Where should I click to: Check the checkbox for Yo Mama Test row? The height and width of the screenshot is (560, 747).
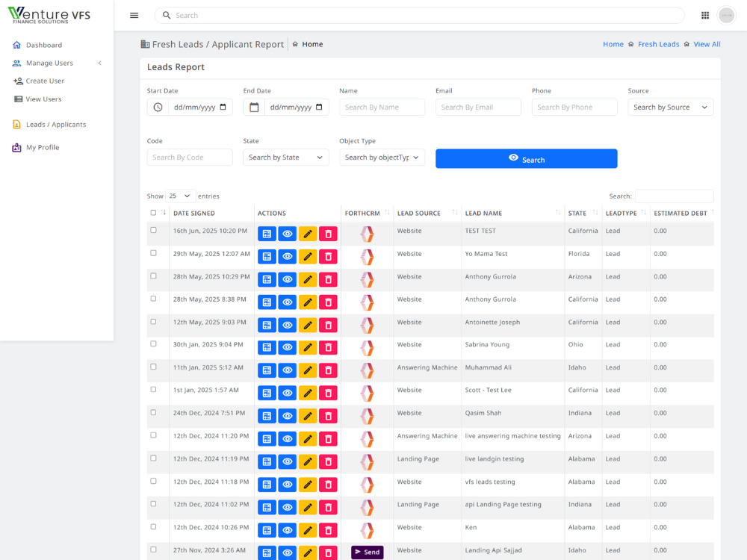[x=153, y=253]
